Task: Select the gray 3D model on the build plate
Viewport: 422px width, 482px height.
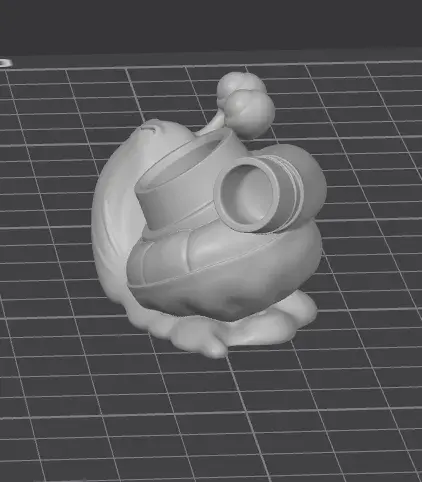Action: coord(207,217)
